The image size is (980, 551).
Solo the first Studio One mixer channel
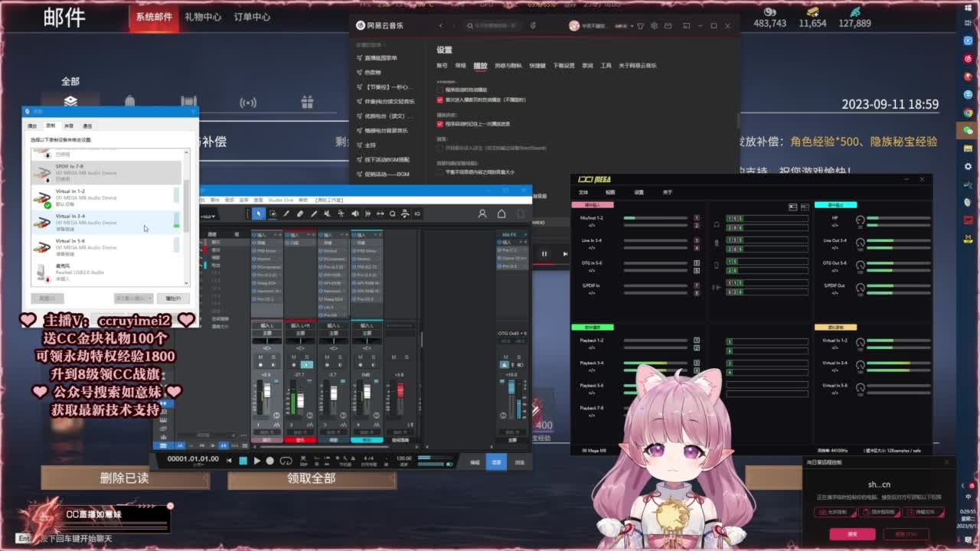pyautogui.click(x=273, y=357)
